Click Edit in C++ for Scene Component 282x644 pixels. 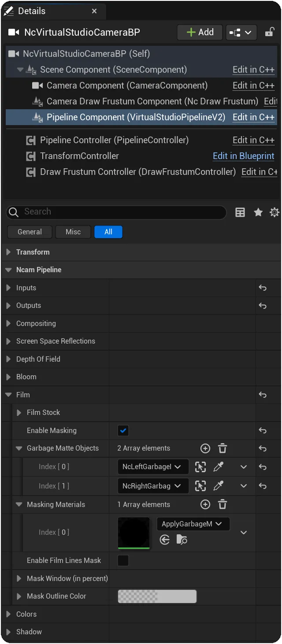coord(253,70)
